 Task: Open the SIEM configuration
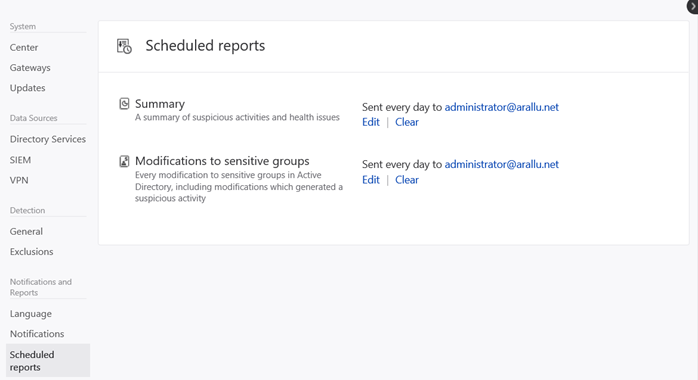pos(20,160)
